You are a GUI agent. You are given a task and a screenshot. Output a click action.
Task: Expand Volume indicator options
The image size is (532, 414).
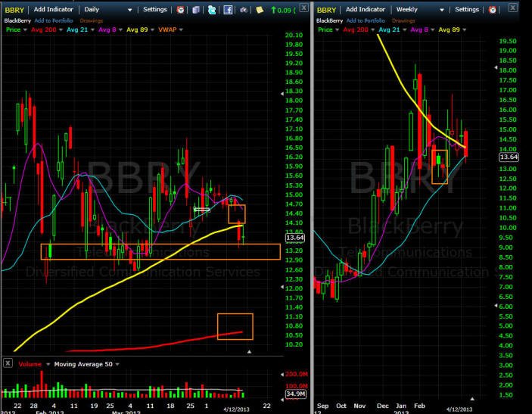pyautogui.click(x=48, y=364)
